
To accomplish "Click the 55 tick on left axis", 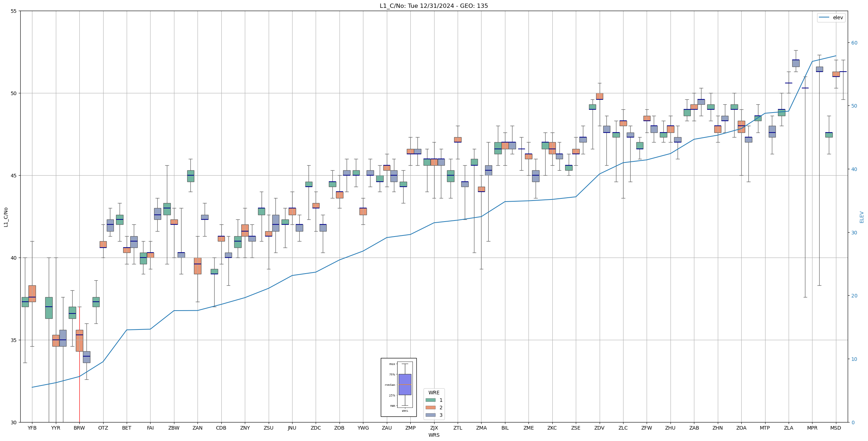I will [x=14, y=11].
